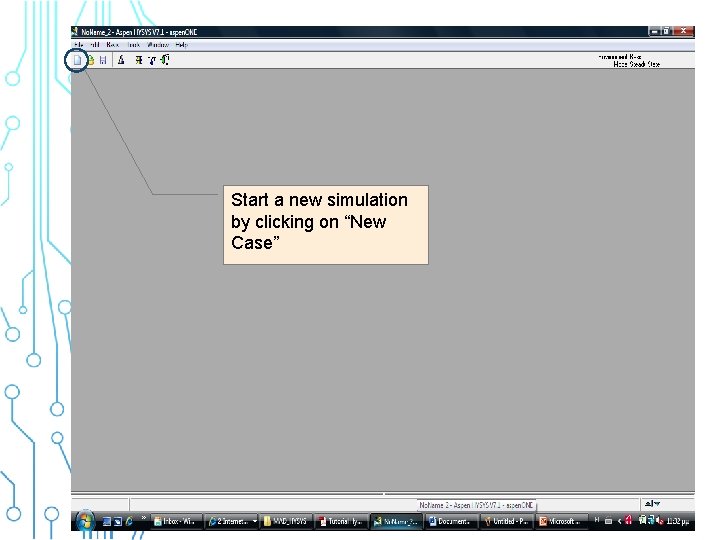Launch Internet Explorer from quick launch
720x540 pixels.
click(x=129, y=522)
